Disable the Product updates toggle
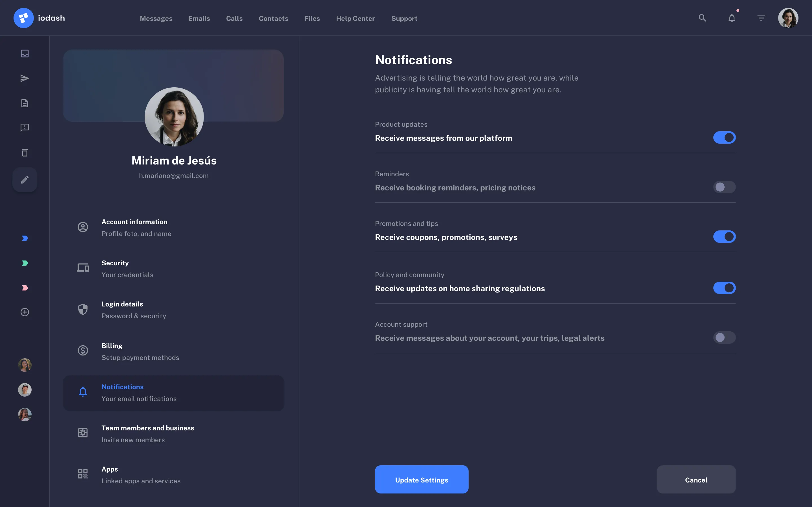The width and height of the screenshot is (812, 507). pos(724,137)
